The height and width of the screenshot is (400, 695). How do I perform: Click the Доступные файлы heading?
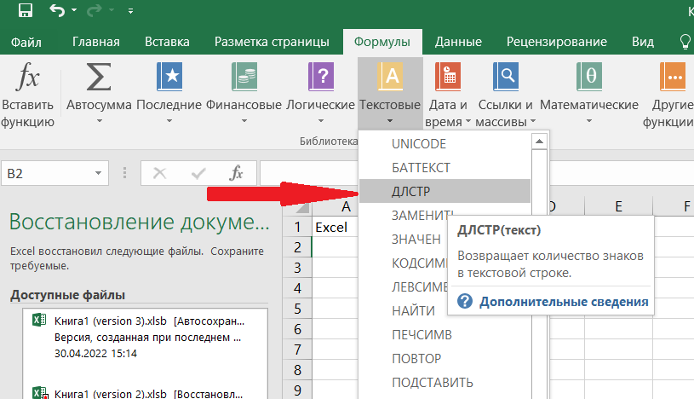click(x=67, y=295)
